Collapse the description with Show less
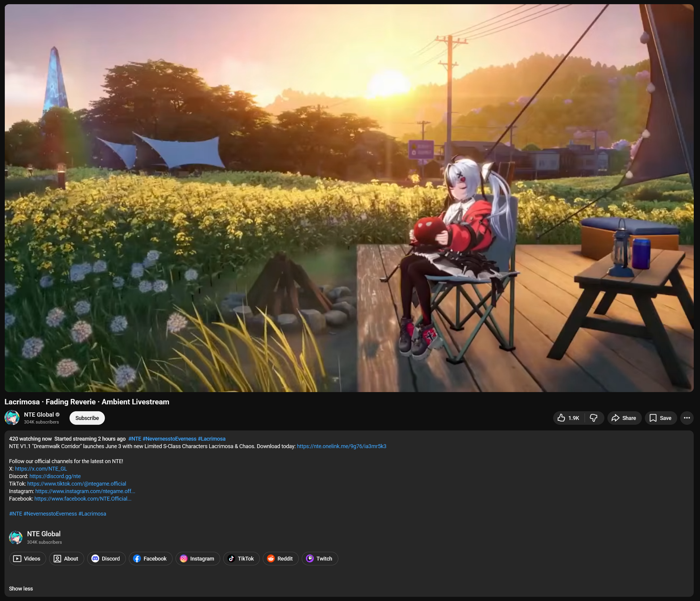 click(21, 588)
